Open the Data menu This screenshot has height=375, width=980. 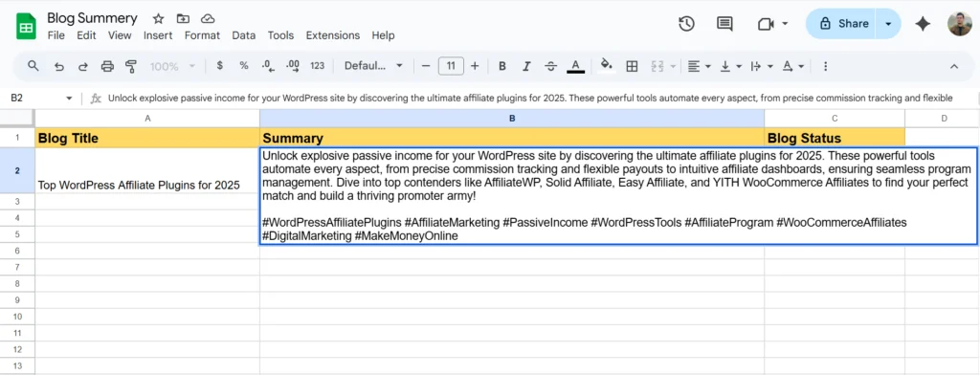[x=244, y=35]
